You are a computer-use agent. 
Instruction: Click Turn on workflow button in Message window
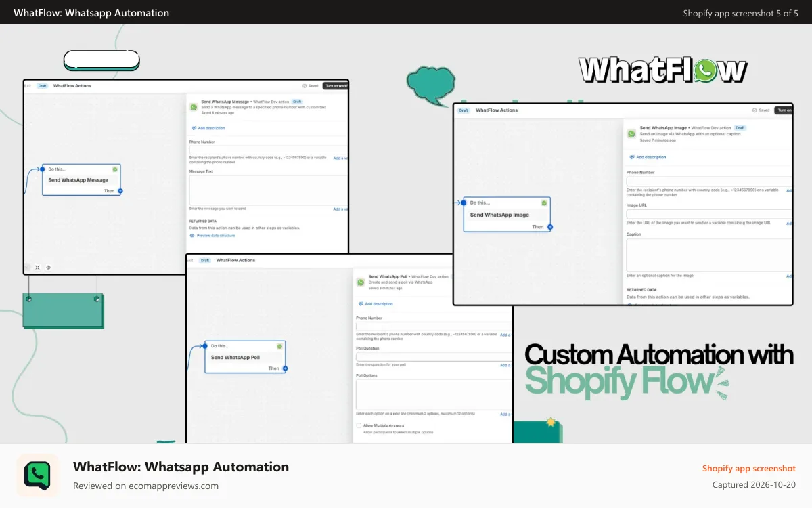tap(336, 86)
